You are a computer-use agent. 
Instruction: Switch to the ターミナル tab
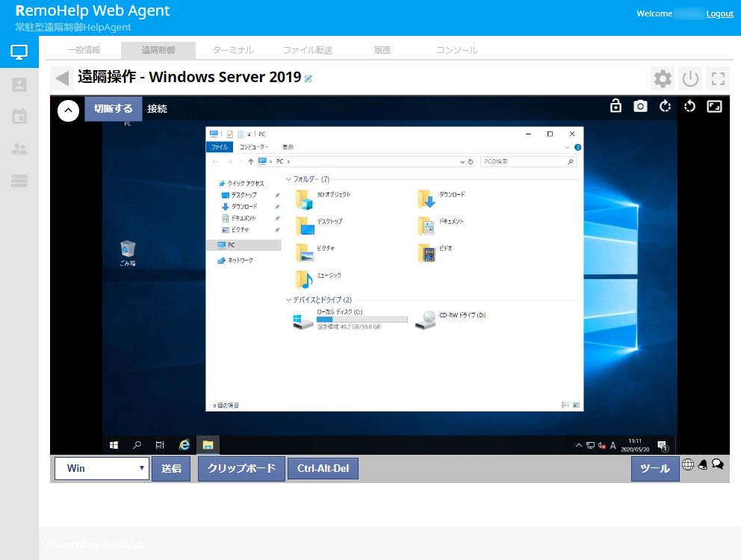[233, 50]
